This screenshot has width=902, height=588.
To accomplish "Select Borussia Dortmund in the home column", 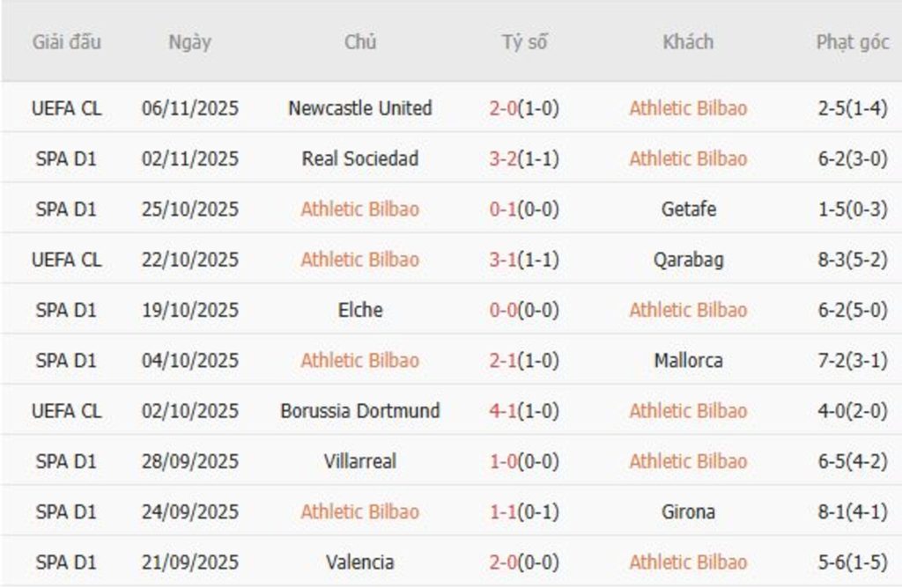I will point(359,411).
